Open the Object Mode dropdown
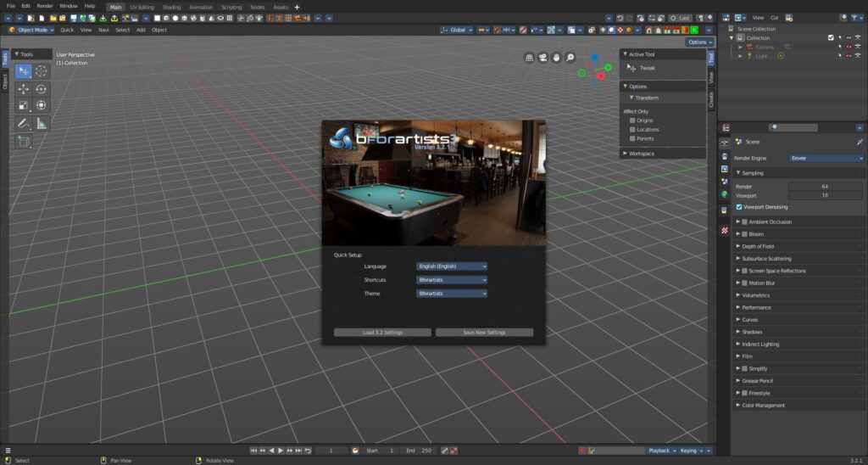Viewport: 868px width, 465px height. [31, 30]
